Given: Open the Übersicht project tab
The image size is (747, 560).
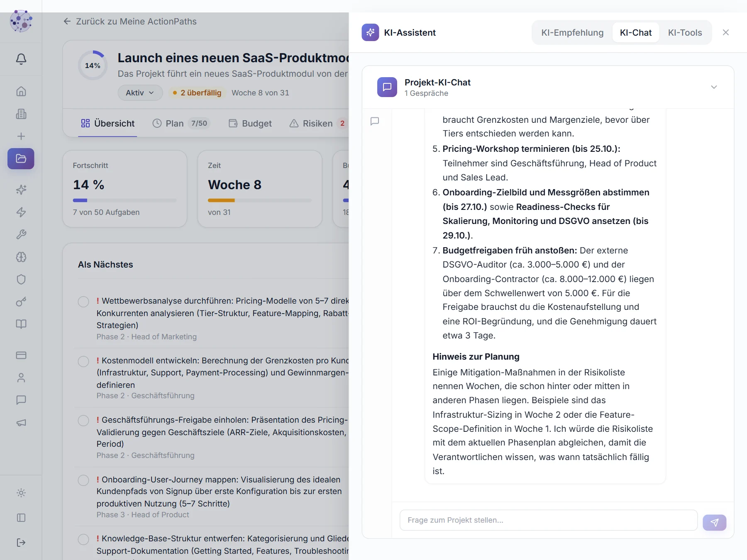Looking at the screenshot, I should (x=108, y=123).
